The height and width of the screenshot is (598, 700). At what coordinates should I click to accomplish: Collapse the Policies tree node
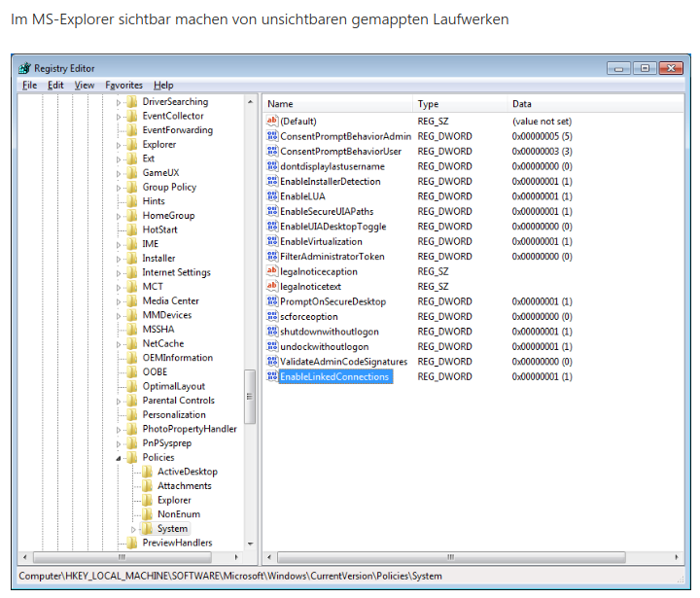[x=119, y=458]
